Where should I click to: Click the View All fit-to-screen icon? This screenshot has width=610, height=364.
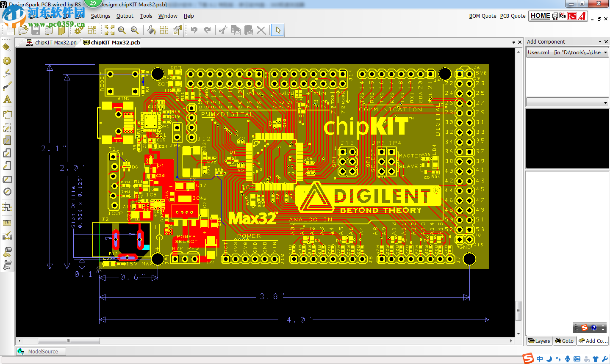tap(109, 30)
